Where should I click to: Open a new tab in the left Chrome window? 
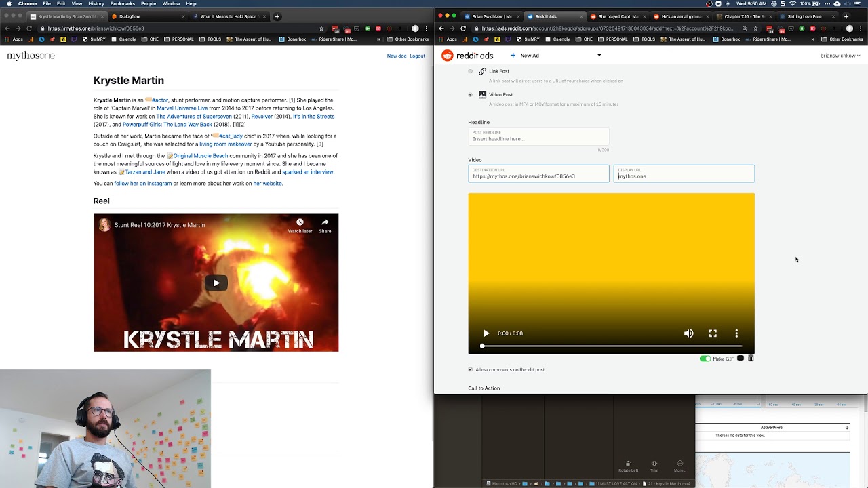[x=277, y=16]
